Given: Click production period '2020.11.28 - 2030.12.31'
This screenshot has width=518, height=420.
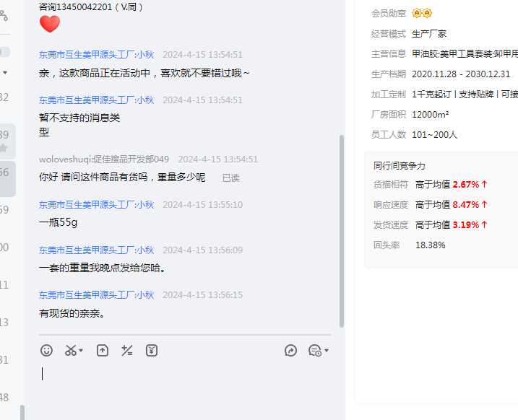Looking at the screenshot, I should click(x=461, y=74).
